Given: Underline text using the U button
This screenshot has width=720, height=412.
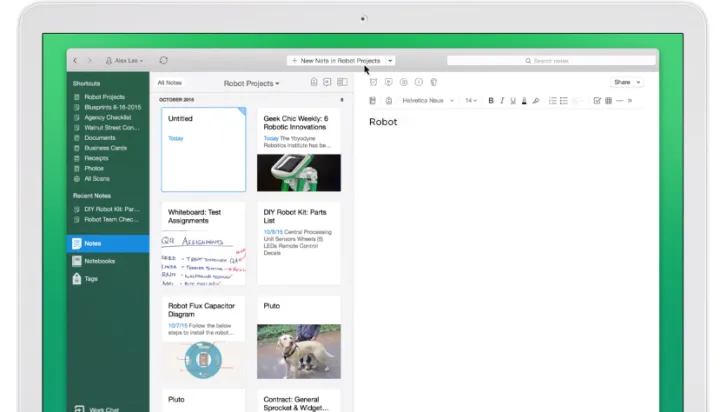Looking at the screenshot, I should pyautogui.click(x=513, y=101).
